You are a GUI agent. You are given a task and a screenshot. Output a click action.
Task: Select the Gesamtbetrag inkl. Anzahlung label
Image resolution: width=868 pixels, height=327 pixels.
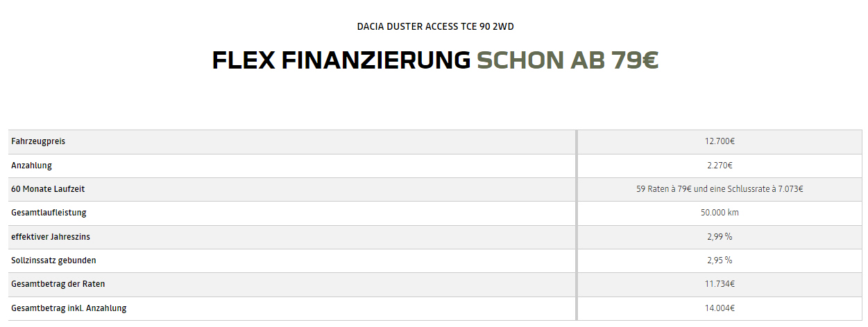click(x=69, y=308)
